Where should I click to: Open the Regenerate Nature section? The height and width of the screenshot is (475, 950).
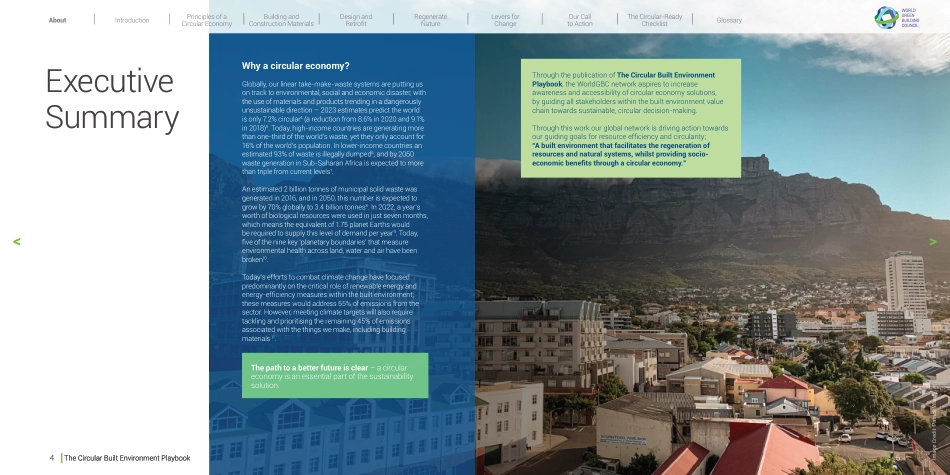tap(431, 20)
